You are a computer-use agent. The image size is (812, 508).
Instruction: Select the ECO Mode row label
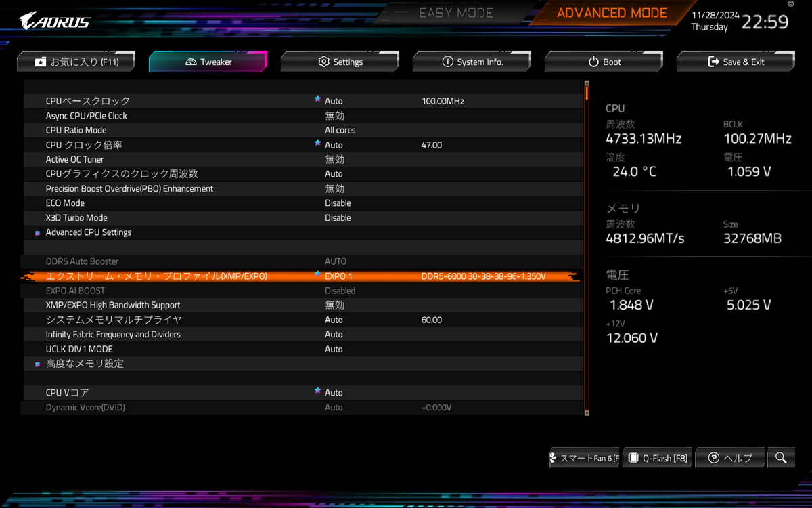coord(65,203)
